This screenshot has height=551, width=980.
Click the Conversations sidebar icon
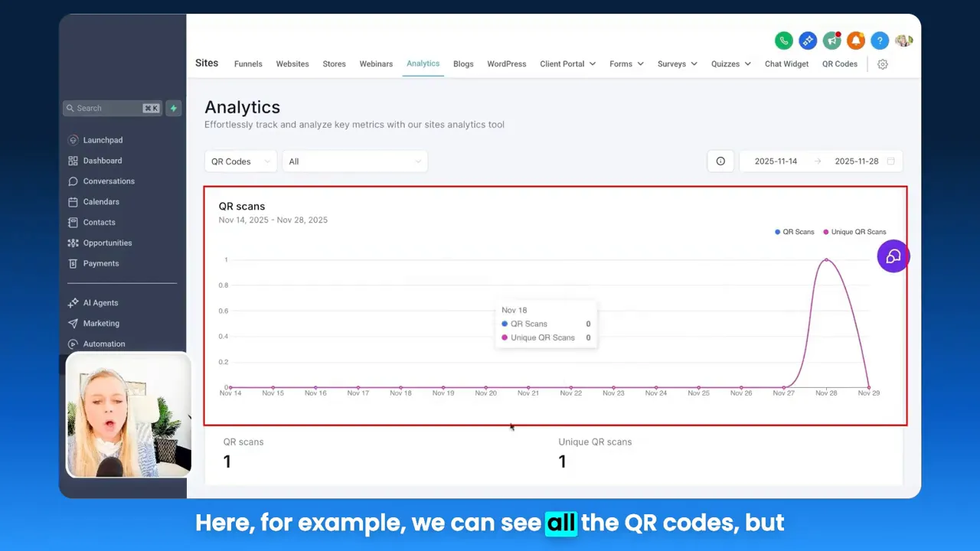tap(73, 181)
